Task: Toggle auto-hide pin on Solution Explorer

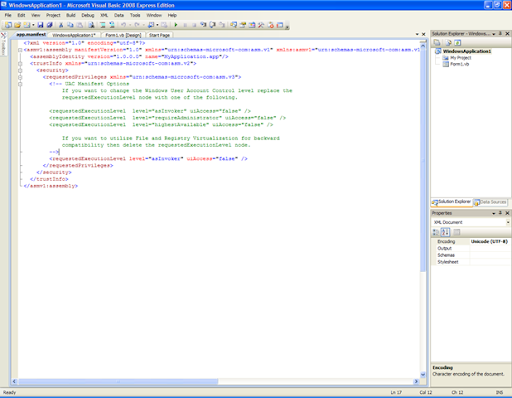Action: pyautogui.click(x=500, y=34)
